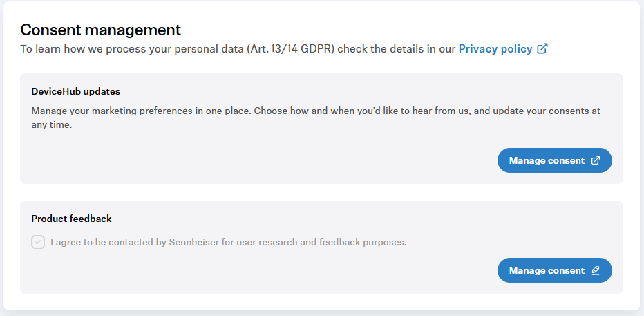Viewport: 644px width, 316px height.
Task: Click the DeviceHub updates section title
Action: click(x=75, y=92)
